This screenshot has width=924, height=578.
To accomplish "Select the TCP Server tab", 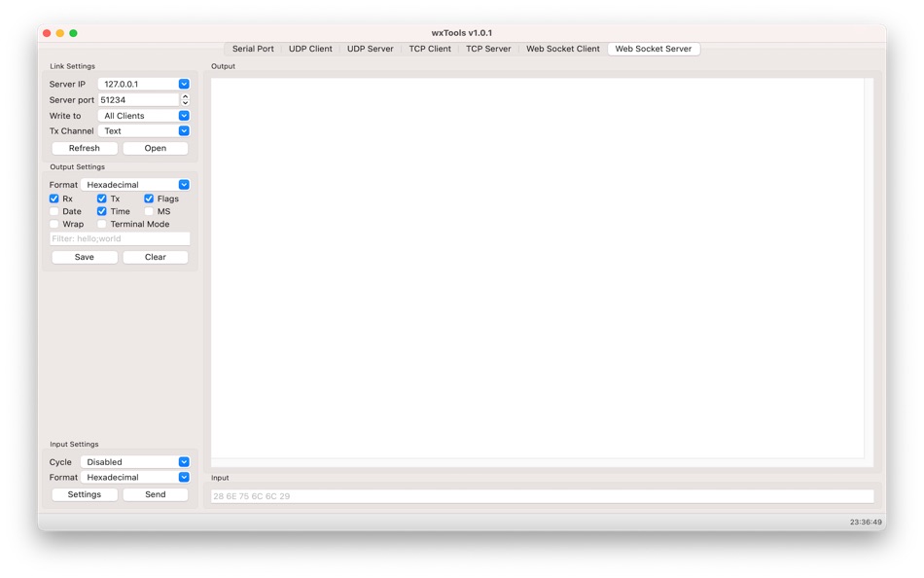I will (x=488, y=48).
